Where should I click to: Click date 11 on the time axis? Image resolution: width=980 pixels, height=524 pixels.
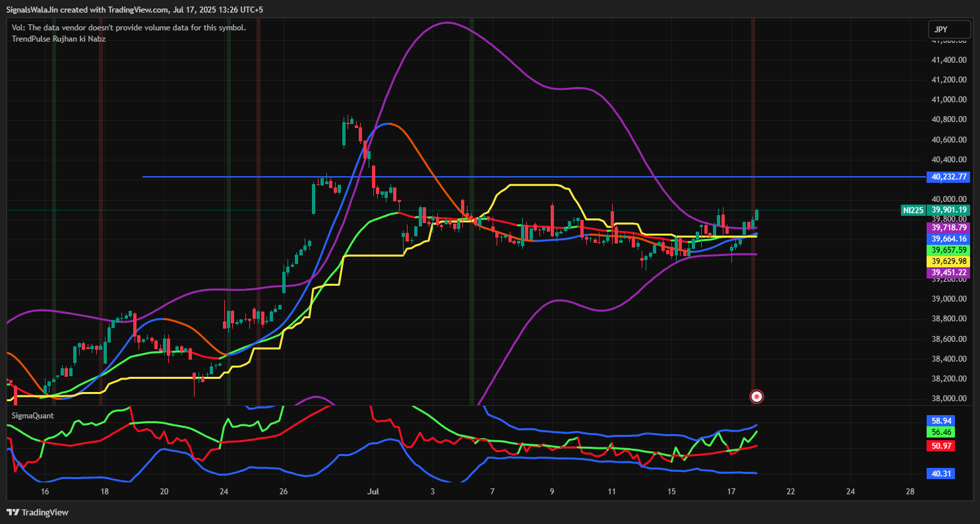pyautogui.click(x=611, y=492)
